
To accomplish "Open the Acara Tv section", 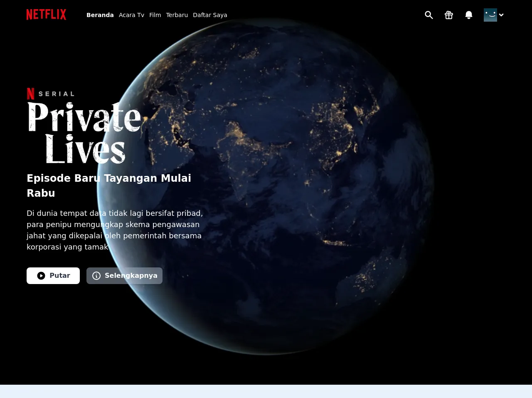I will 131,15.
